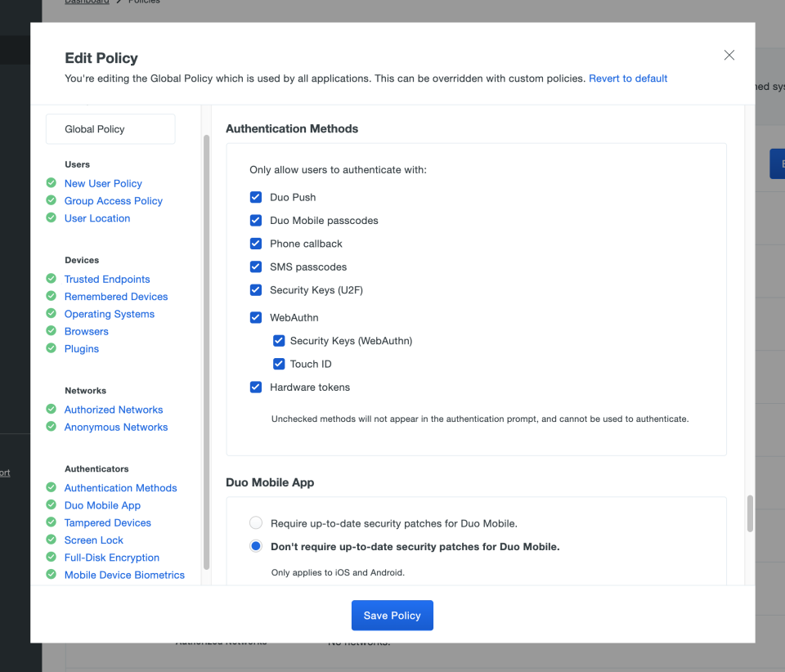Screen dimensions: 785x672
Task: Click the Save Policy button
Action: (392, 616)
